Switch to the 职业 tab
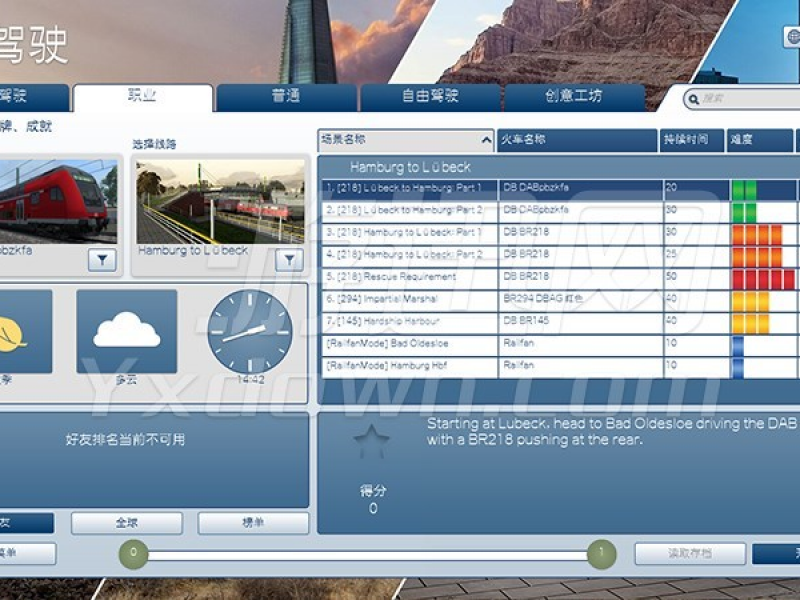This screenshot has width=800, height=600. pyautogui.click(x=143, y=97)
